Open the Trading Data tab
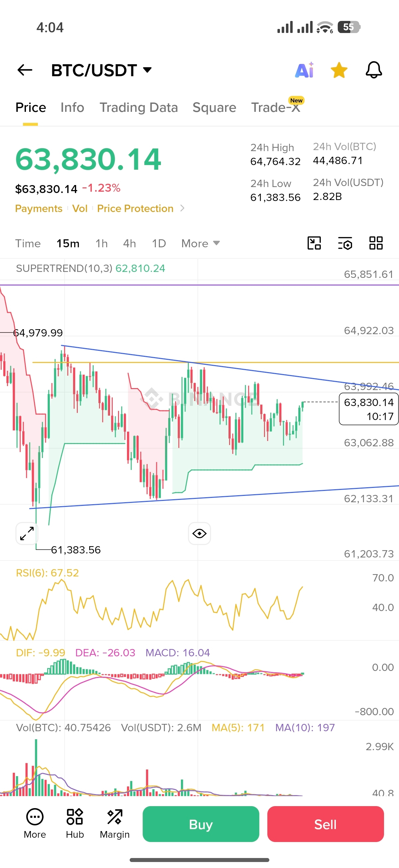 [138, 108]
